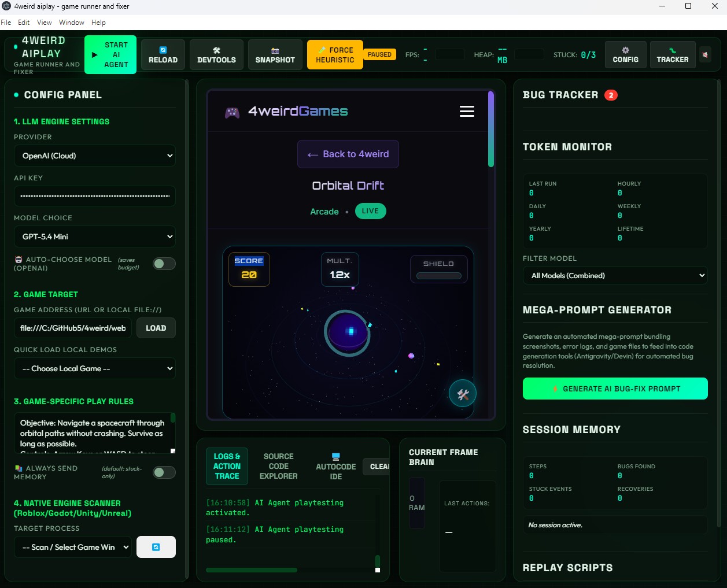This screenshot has height=588, width=727.
Task: Open the Scan / Select Game Win dropdown
Action: click(x=73, y=547)
